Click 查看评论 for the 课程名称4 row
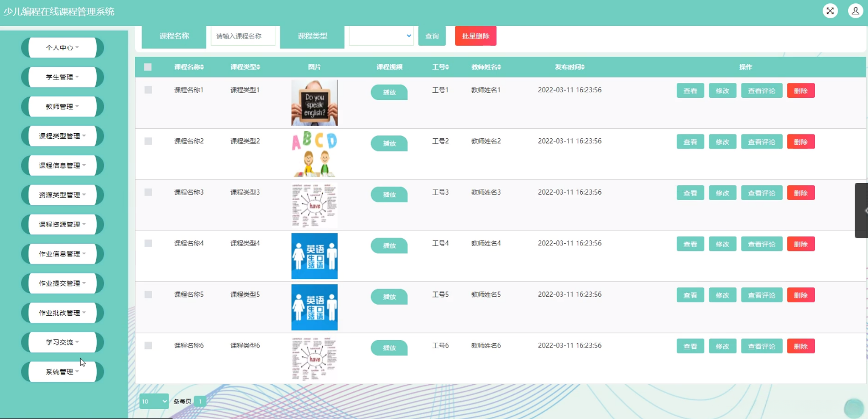This screenshot has width=868, height=419. coord(762,244)
